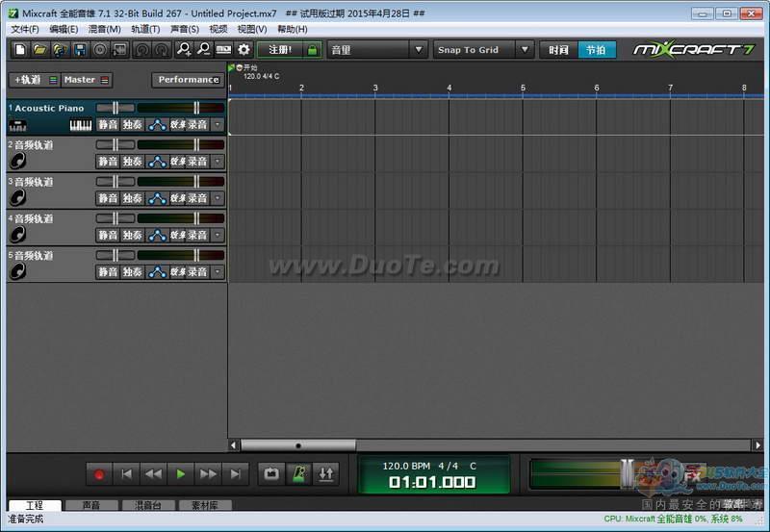Open Acoustic Piano instrument keyboard icon
Viewport: 770px width, 532px height.
point(81,125)
